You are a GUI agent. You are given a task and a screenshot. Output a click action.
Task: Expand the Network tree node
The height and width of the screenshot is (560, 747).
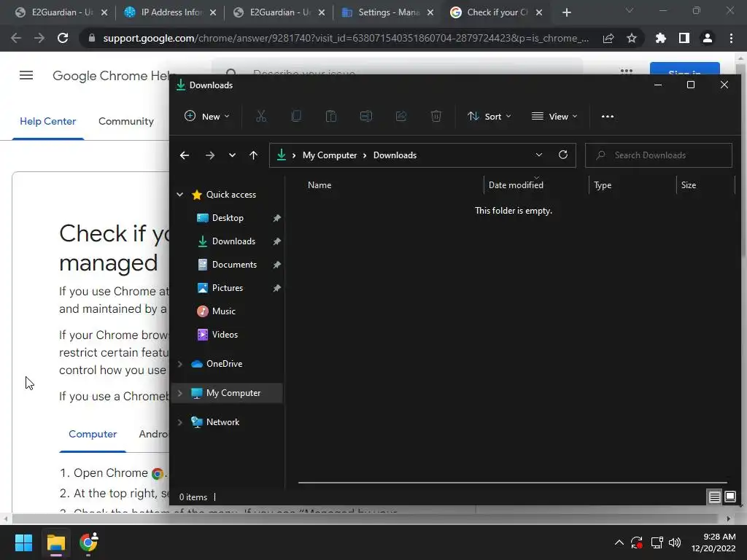click(180, 422)
